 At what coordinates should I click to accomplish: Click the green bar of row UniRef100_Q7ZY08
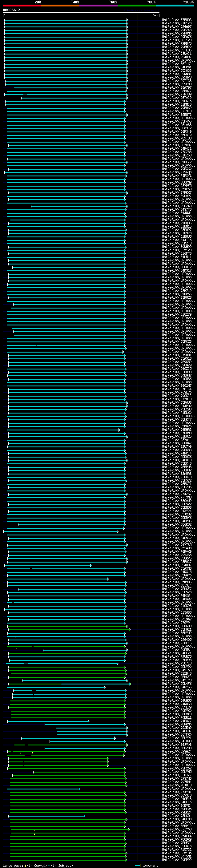coord(70,829)
